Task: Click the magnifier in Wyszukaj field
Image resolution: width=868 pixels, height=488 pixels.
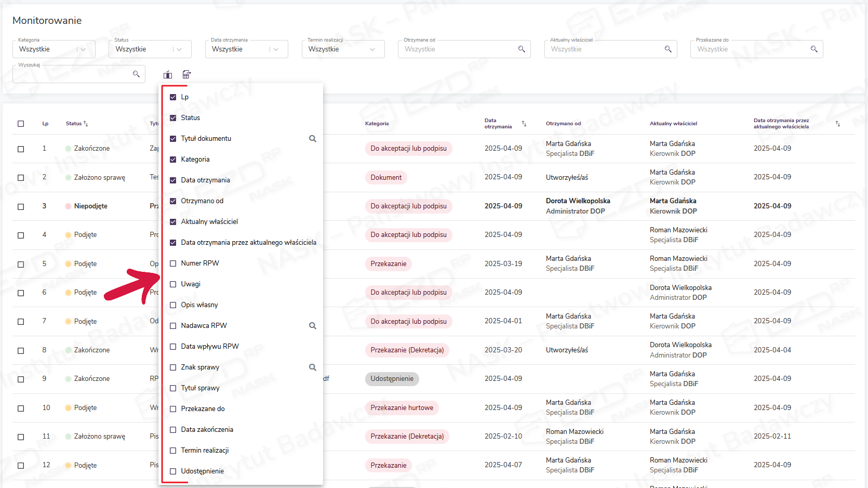Action: pos(136,74)
